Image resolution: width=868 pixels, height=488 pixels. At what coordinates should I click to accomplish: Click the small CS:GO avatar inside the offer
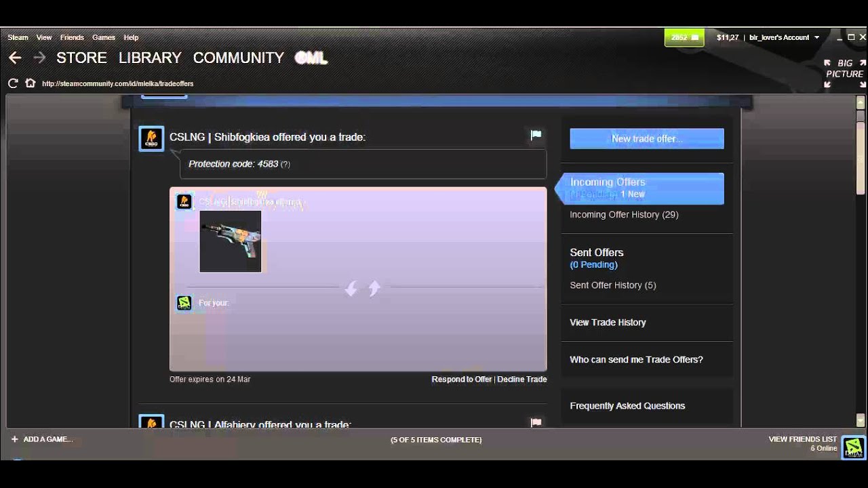(x=184, y=201)
